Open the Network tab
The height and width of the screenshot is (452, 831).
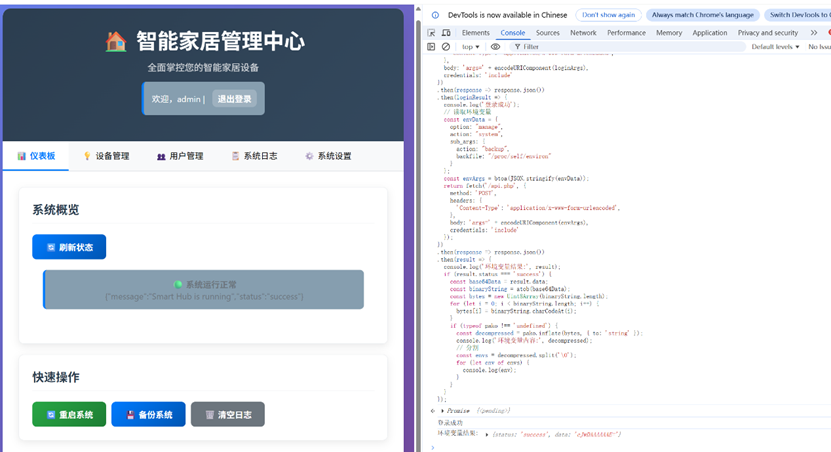click(x=583, y=33)
